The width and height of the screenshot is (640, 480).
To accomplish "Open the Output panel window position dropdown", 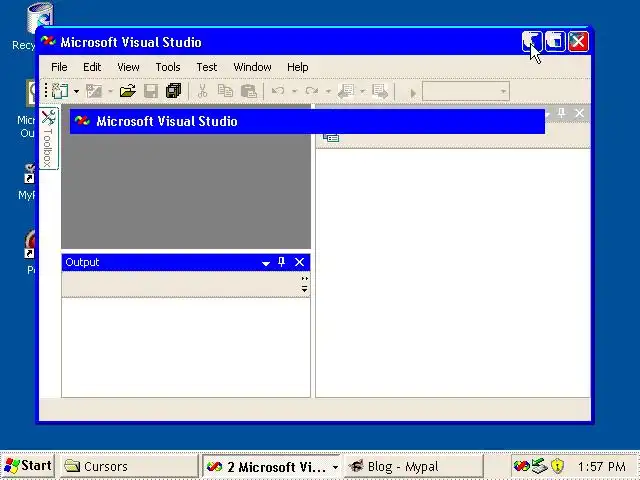I will pos(266,263).
